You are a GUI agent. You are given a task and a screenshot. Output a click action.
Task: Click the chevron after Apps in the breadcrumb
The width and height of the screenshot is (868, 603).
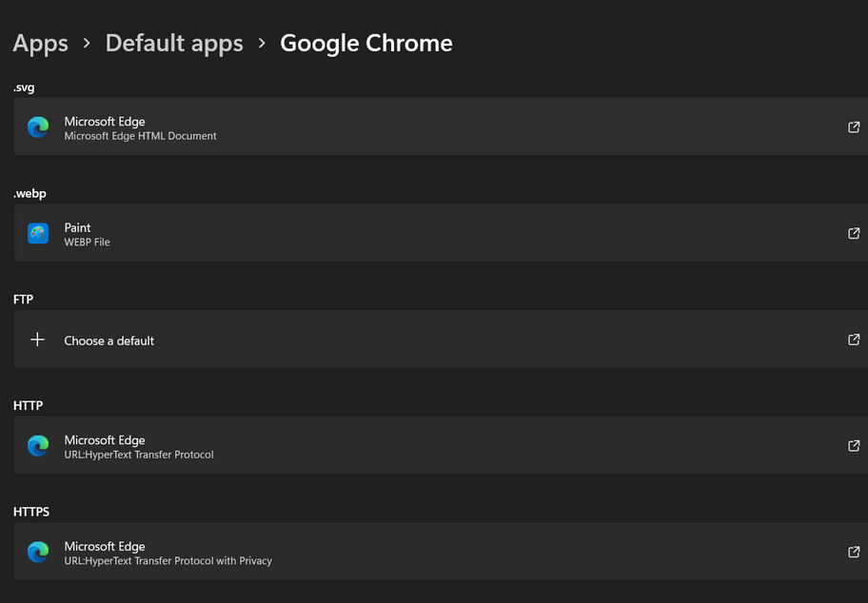pyautogui.click(x=87, y=44)
